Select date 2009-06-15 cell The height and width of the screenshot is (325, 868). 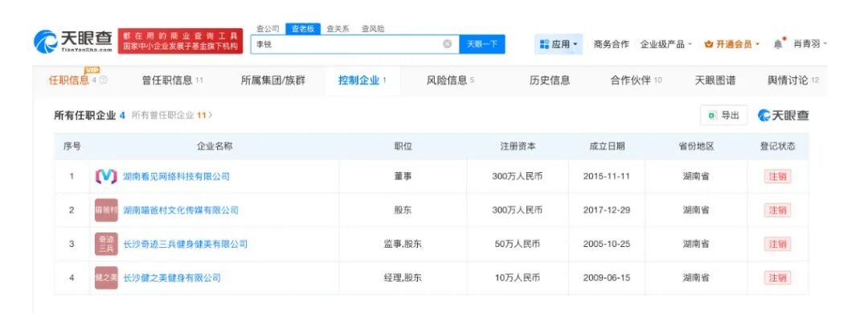point(607,278)
